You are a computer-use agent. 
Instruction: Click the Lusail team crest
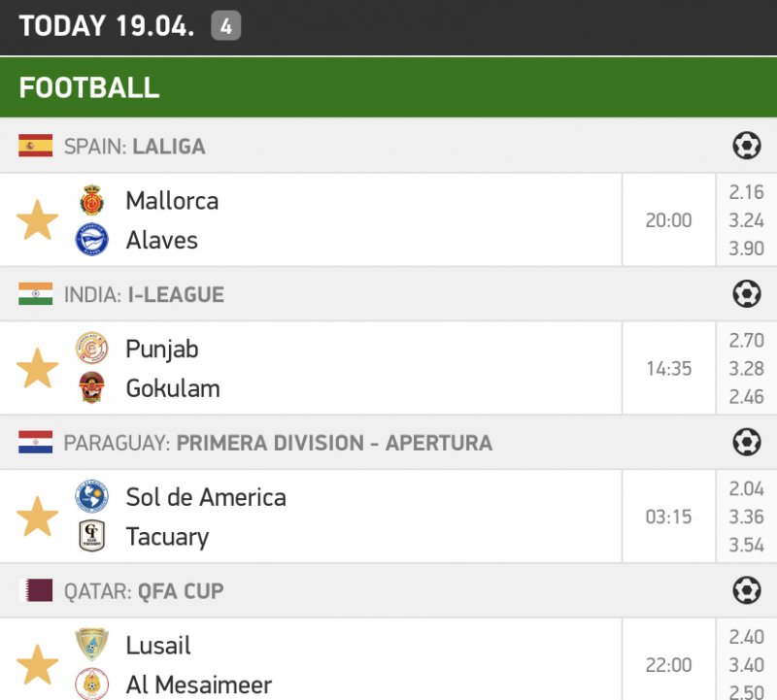point(92,645)
